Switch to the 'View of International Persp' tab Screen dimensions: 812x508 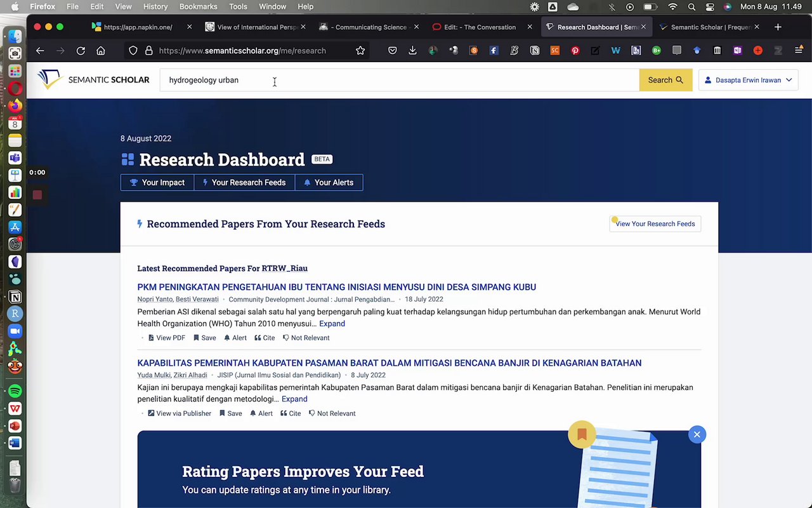tap(256, 27)
